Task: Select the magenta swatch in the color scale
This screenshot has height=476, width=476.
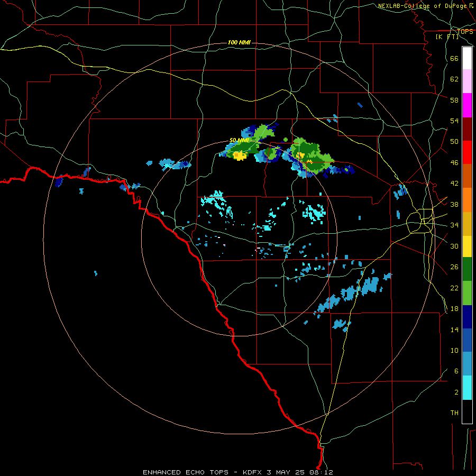Action: click(467, 105)
